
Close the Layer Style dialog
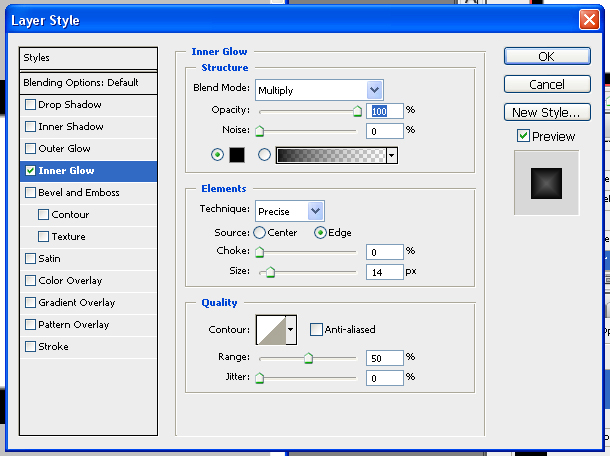pyautogui.click(x=589, y=20)
